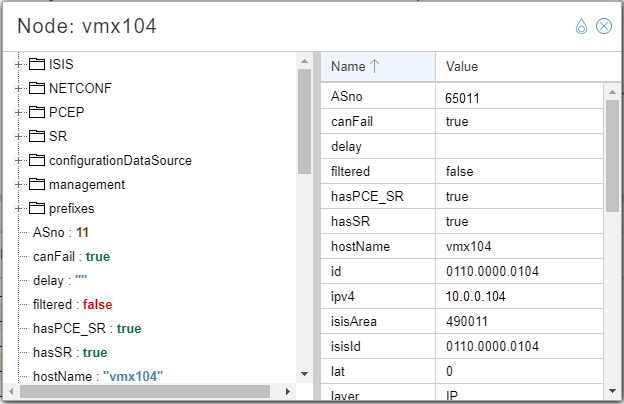This screenshot has height=404, width=624.
Task: Expand the ISIS tree node
Action: (x=18, y=64)
